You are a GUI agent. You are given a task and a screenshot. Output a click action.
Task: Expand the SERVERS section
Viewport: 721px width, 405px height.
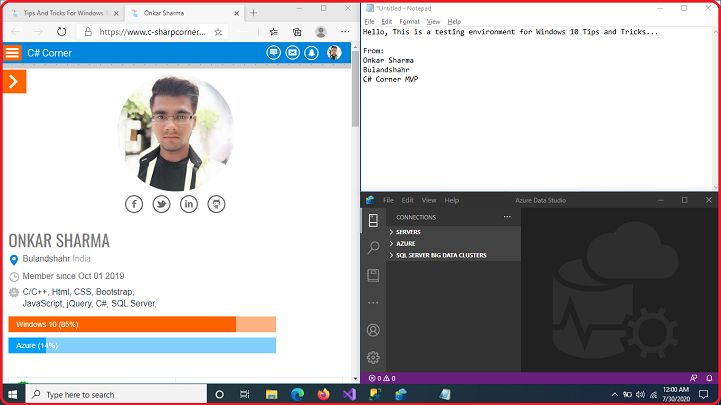tap(454, 232)
